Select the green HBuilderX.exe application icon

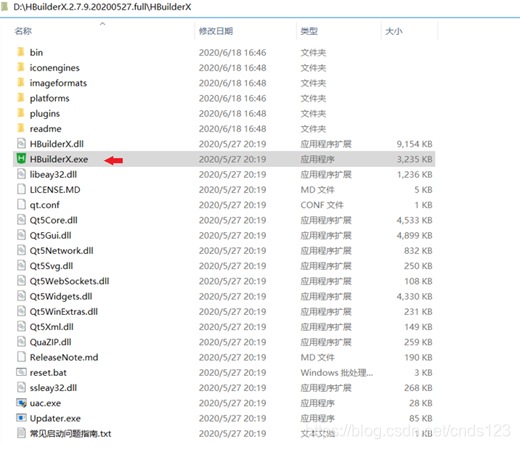point(21,159)
